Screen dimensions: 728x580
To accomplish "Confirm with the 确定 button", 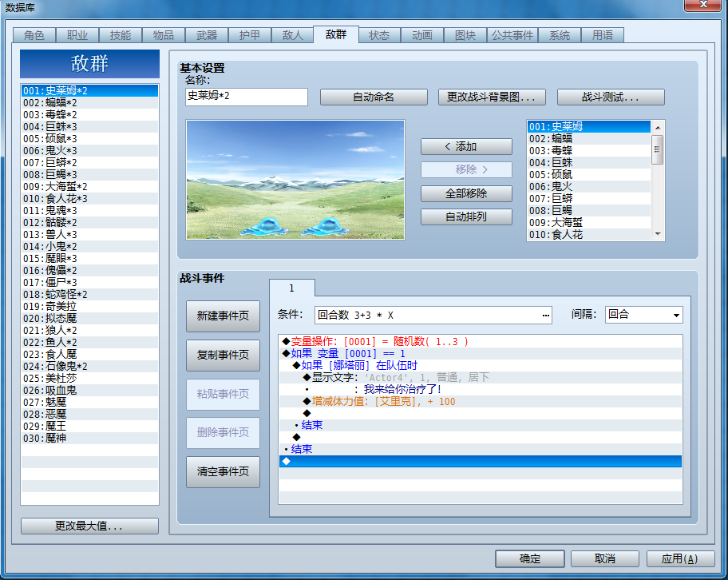I will pyautogui.click(x=530, y=558).
